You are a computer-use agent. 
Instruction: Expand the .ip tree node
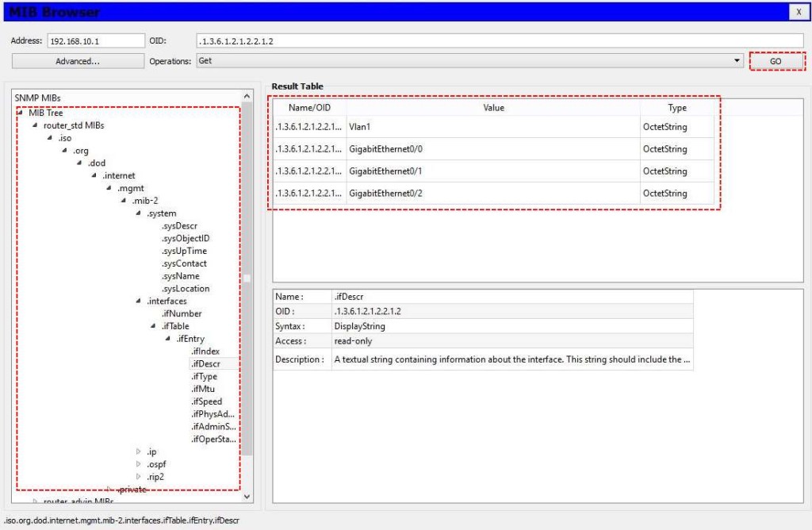138,451
